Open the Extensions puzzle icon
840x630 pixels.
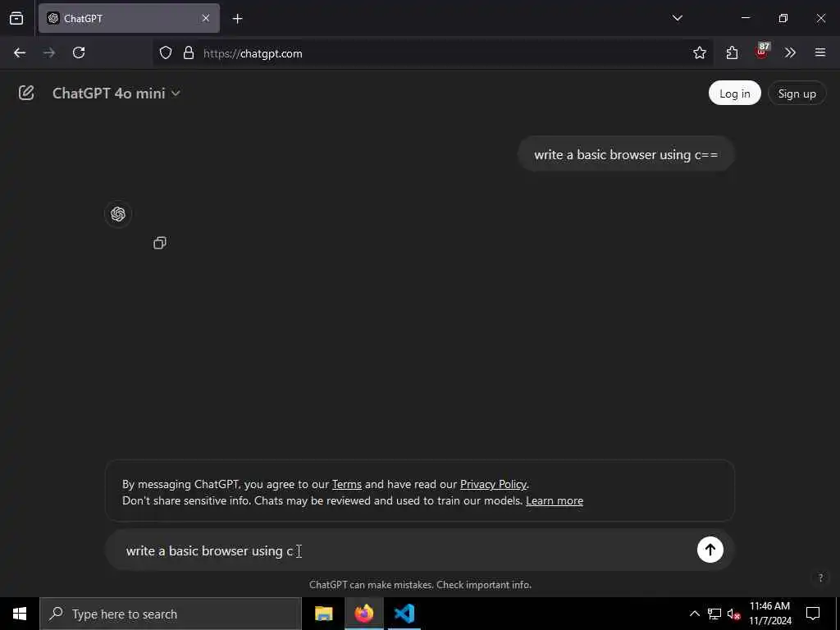coord(732,52)
